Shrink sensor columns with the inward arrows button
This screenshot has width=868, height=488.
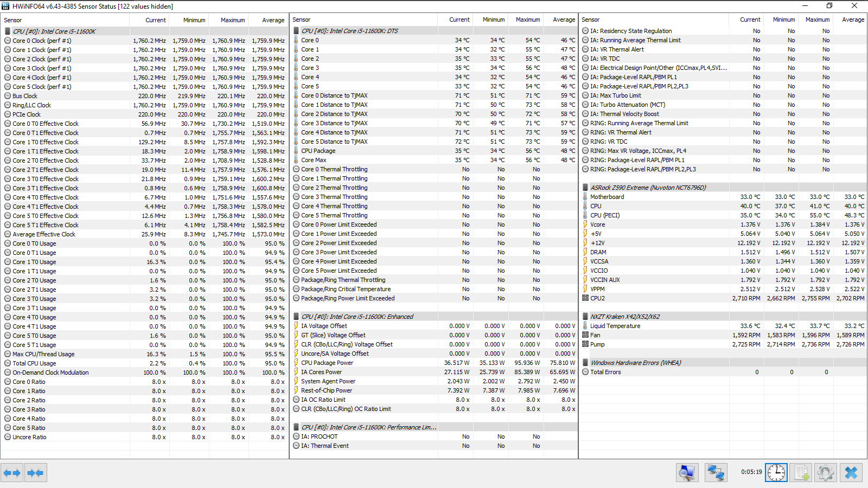click(x=35, y=473)
